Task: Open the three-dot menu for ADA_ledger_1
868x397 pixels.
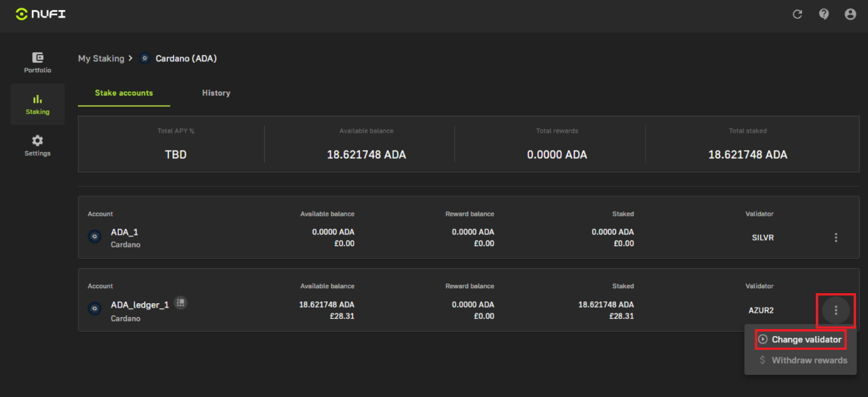Action: click(x=836, y=310)
